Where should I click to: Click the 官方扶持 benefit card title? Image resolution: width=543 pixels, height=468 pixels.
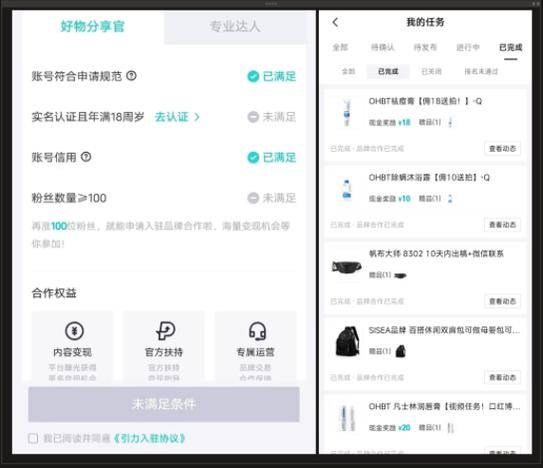tap(164, 352)
